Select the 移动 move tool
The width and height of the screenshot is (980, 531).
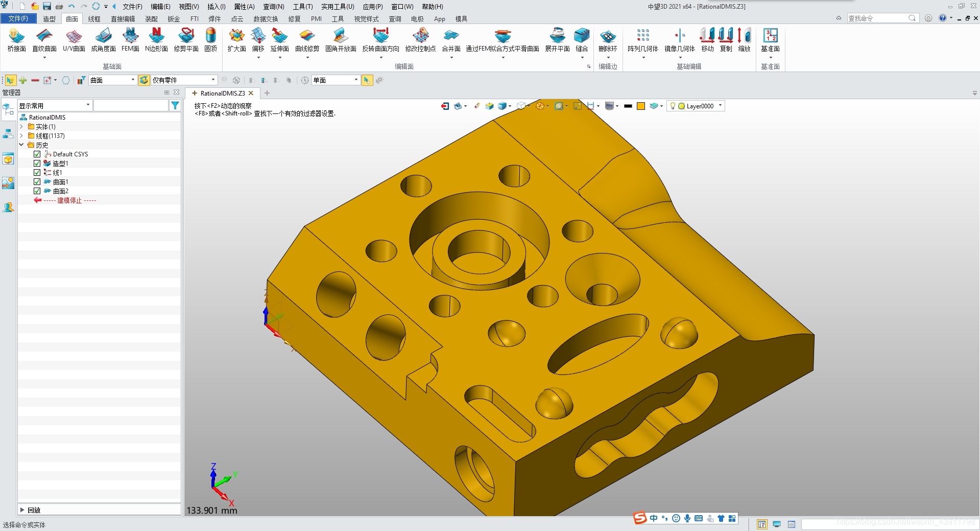tap(707, 40)
